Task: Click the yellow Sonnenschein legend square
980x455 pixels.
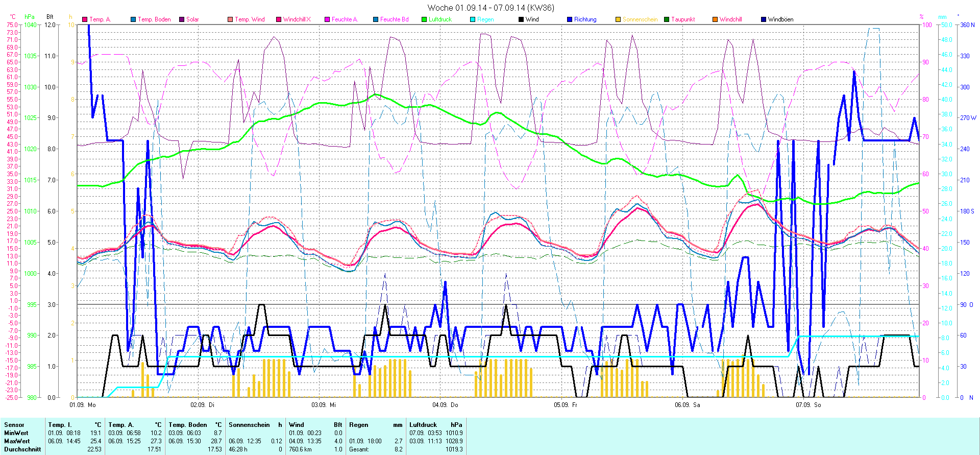Action: pyautogui.click(x=618, y=19)
